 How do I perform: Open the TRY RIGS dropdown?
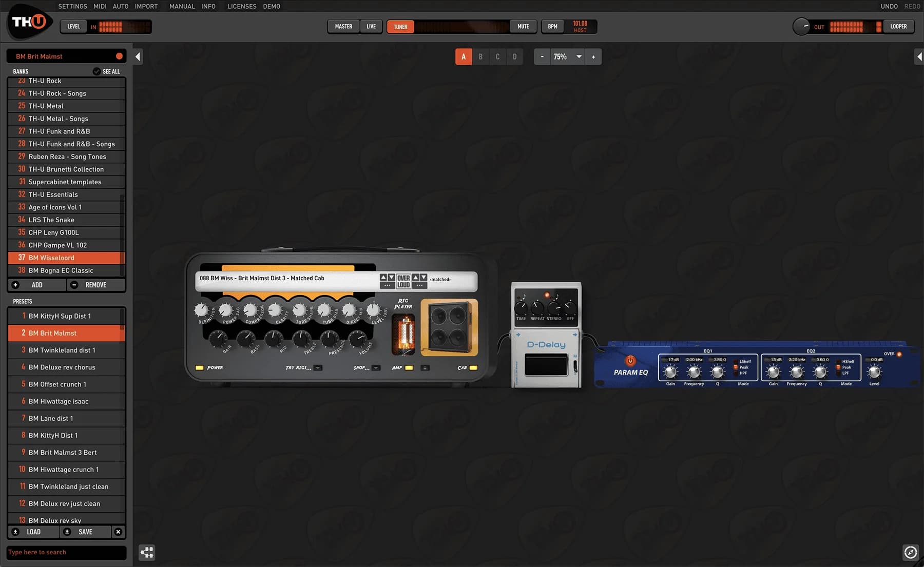point(318,367)
